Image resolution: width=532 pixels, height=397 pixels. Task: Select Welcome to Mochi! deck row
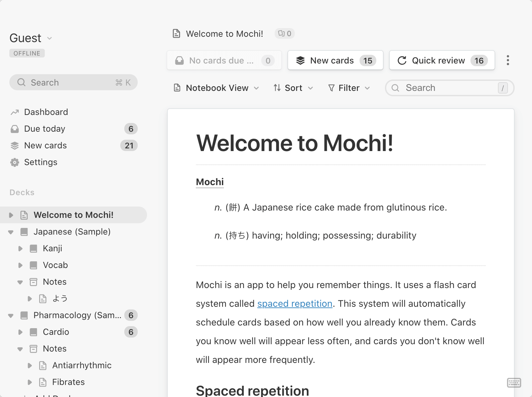[x=74, y=215]
